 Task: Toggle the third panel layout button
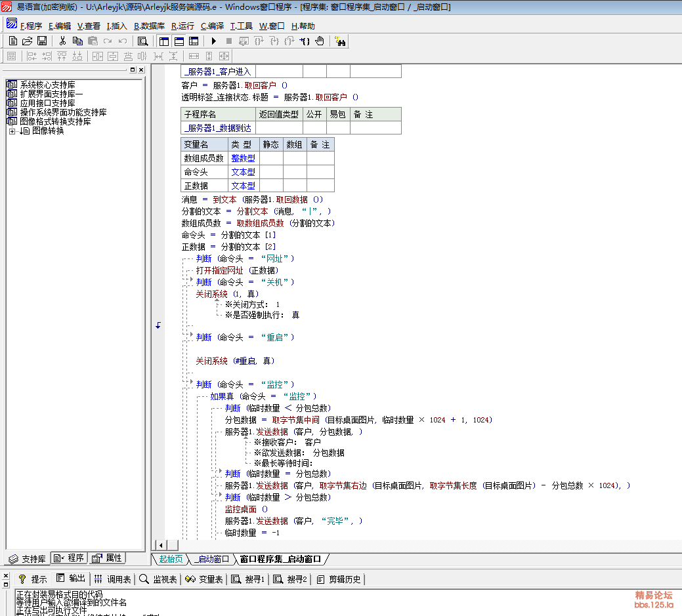pos(194,41)
